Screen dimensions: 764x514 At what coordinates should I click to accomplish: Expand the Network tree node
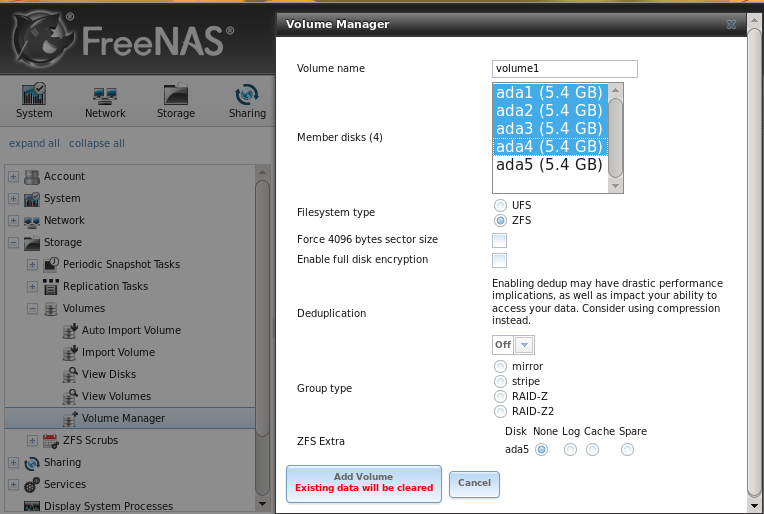13,221
